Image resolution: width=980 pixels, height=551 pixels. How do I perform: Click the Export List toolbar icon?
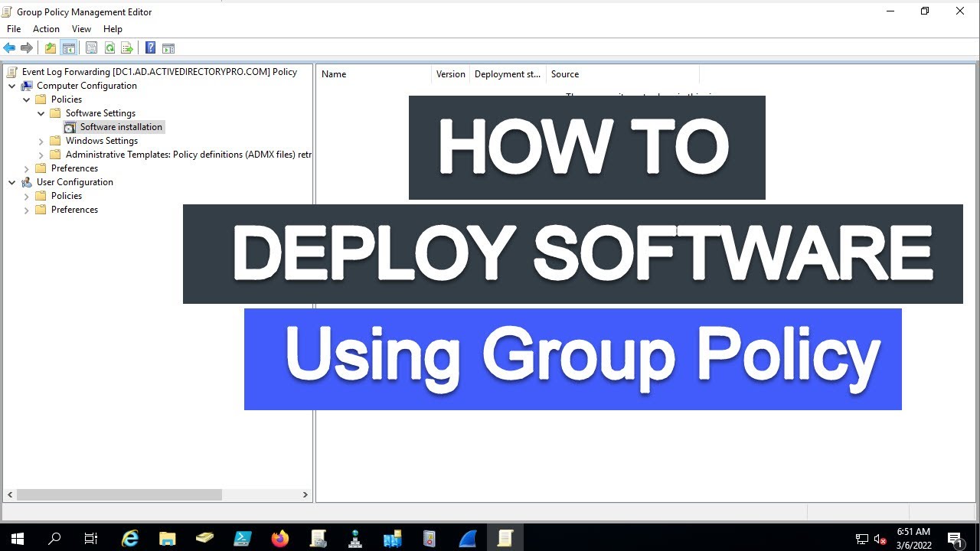point(127,48)
